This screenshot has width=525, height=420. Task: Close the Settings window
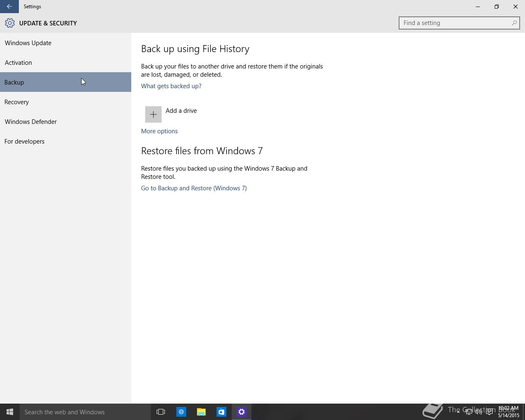(x=516, y=7)
